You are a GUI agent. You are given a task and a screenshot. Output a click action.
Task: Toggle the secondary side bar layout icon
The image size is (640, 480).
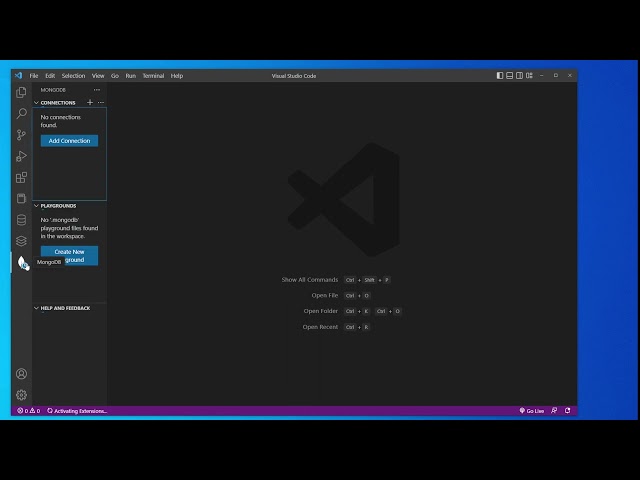519,76
